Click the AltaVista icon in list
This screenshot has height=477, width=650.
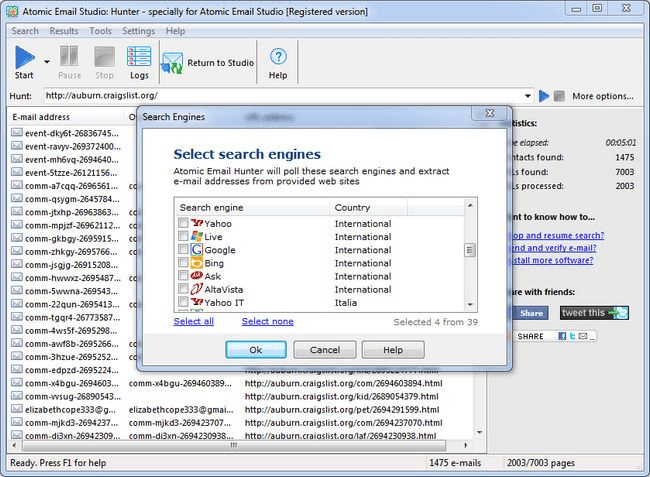[x=196, y=289]
